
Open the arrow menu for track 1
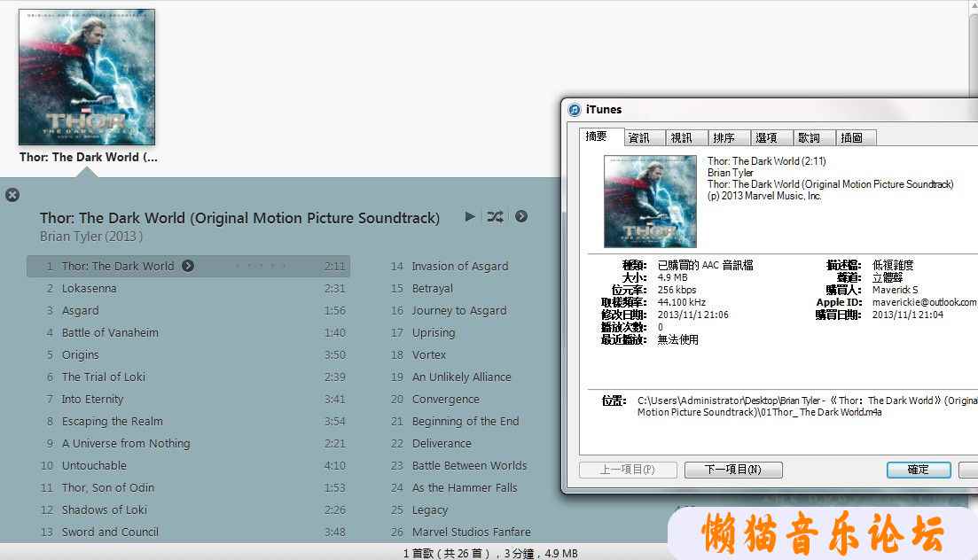[x=188, y=266]
